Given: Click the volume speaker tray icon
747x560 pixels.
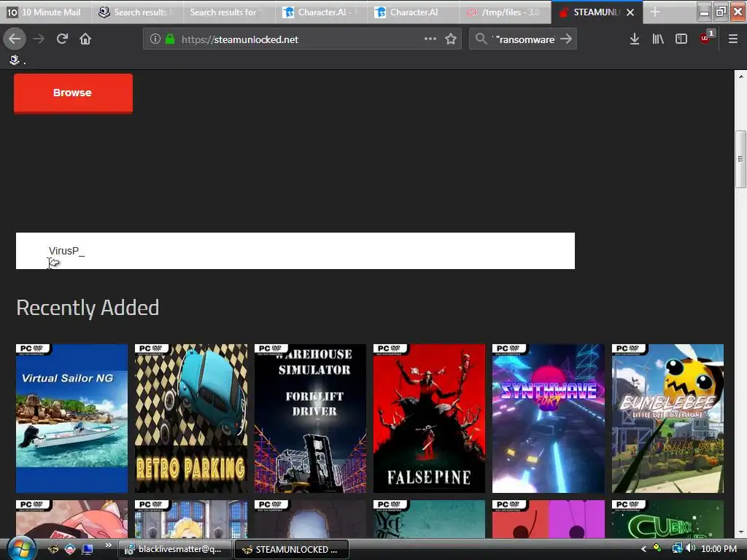Looking at the screenshot, I should pos(690,548).
